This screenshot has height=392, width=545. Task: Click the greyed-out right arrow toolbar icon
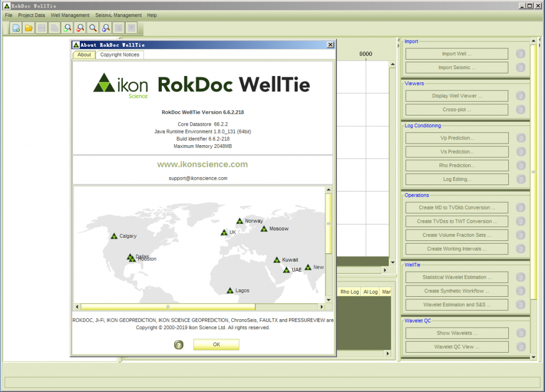[x=119, y=28]
